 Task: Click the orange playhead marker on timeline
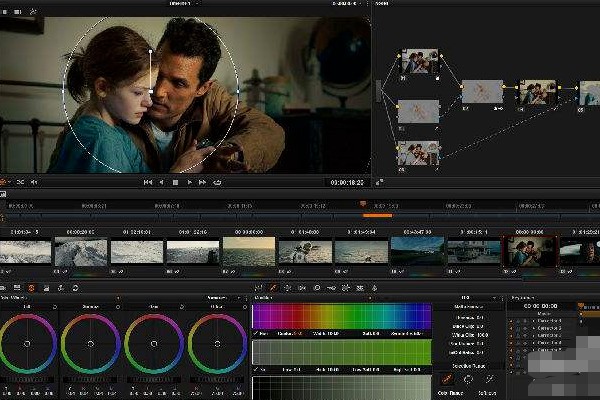pos(362,204)
